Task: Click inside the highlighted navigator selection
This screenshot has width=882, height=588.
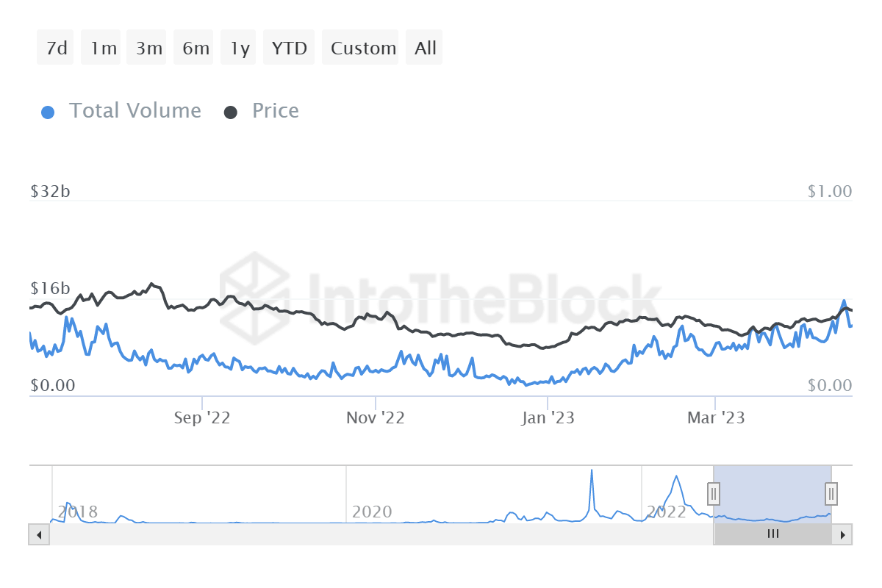Action: tap(770, 494)
